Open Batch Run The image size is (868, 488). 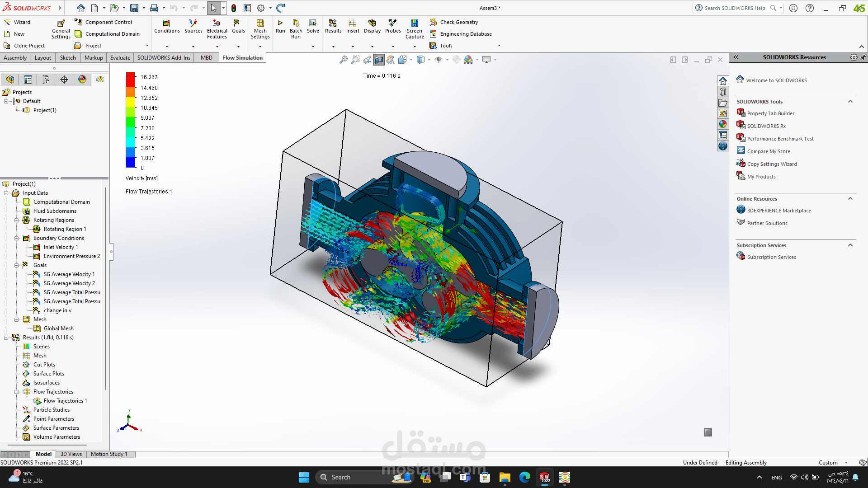(x=296, y=29)
